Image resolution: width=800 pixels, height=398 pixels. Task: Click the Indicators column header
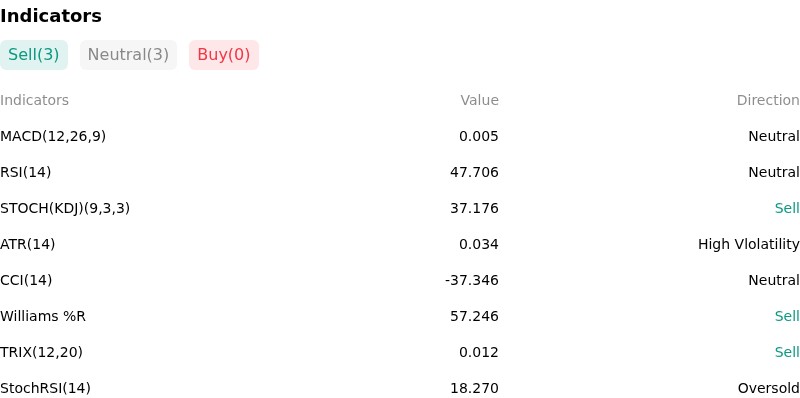34,100
